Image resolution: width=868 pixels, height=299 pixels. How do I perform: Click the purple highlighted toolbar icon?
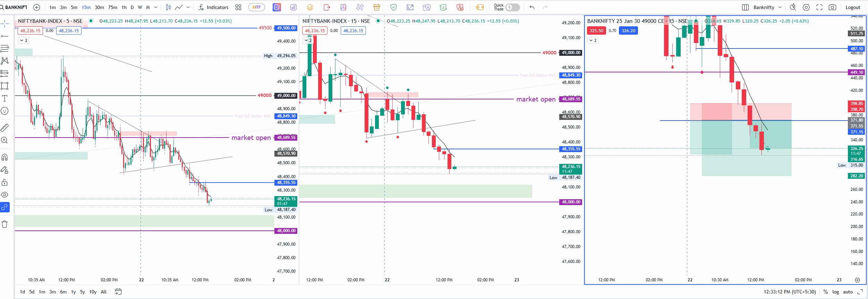[277, 7]
